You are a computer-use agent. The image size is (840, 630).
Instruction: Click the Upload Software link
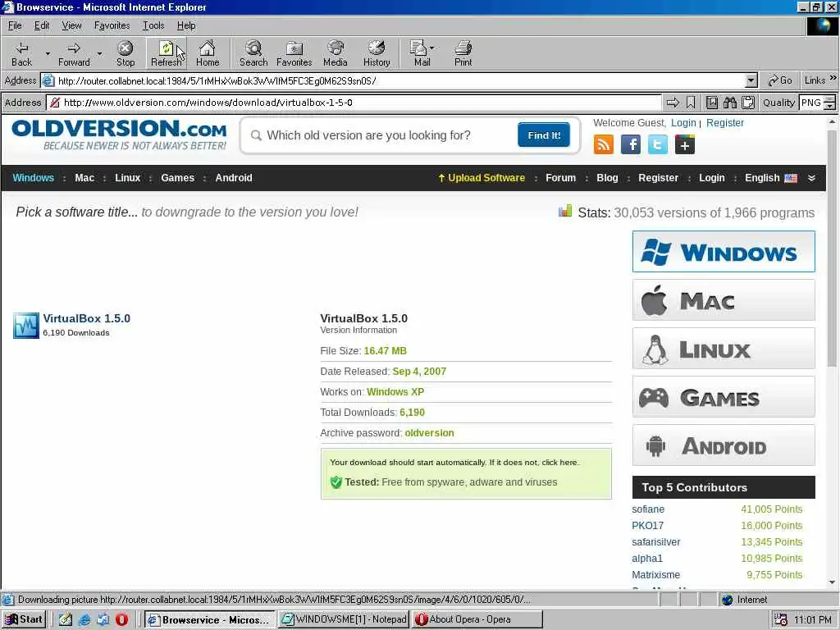pos(481,178)
